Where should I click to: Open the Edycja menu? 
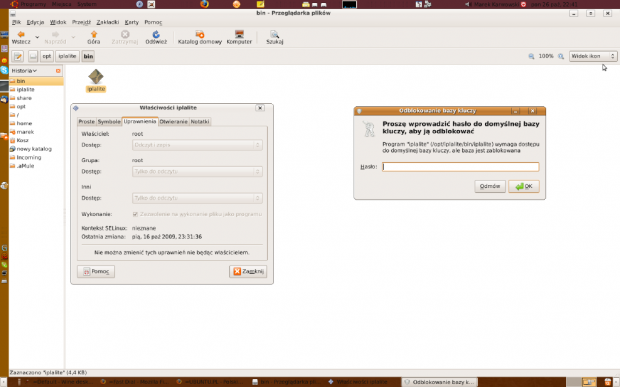coord(35,22)
